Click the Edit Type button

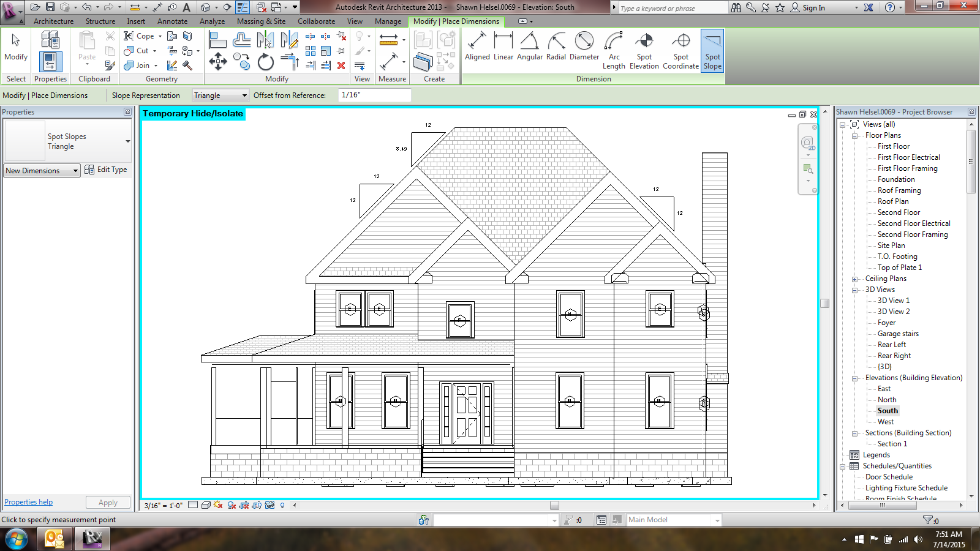tap(106, 170)
